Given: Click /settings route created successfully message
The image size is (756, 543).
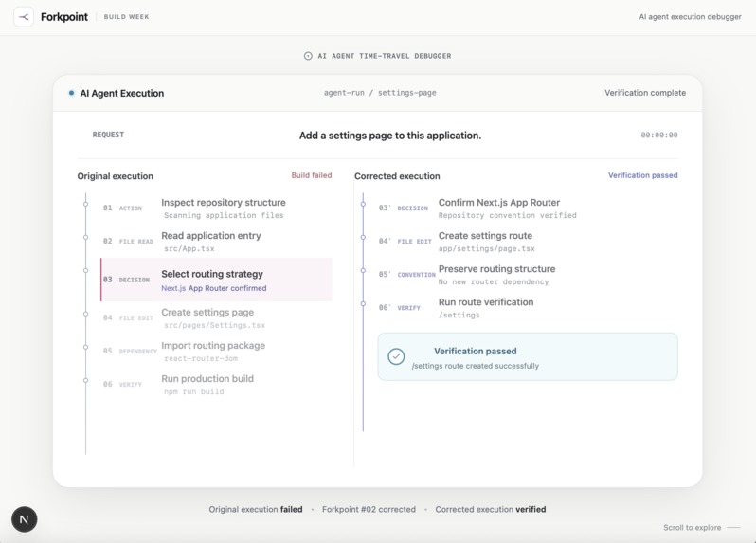Looking at the screenshot, I should coord(476,366).
